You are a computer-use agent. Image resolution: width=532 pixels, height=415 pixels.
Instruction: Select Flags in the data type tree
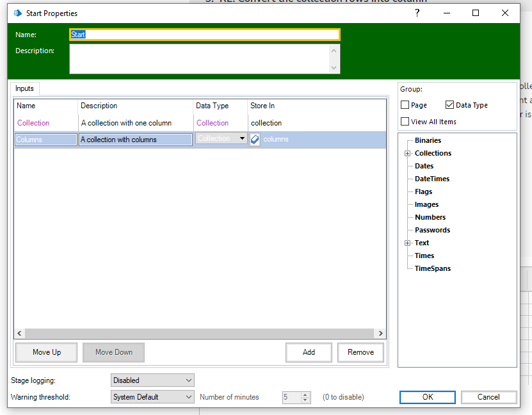click(423, 191)
